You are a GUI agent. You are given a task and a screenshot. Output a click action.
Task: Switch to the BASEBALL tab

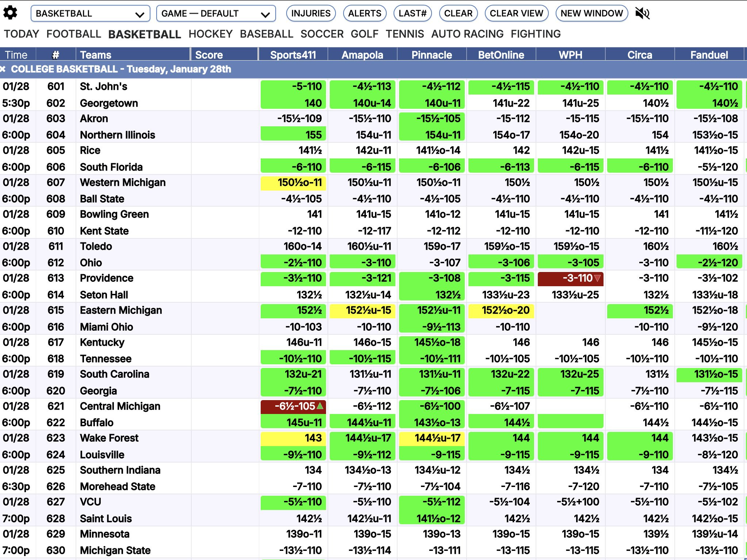(267, 34)
